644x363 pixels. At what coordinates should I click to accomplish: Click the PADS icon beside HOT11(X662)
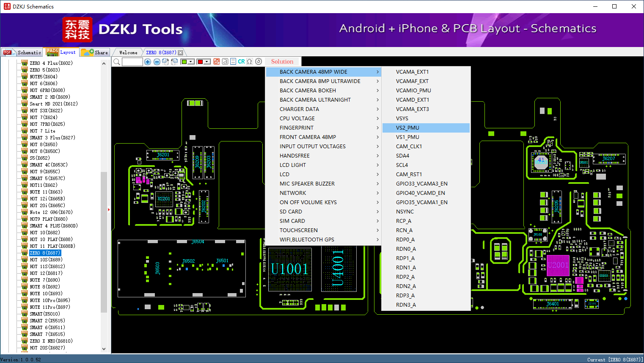pos(25,185)
